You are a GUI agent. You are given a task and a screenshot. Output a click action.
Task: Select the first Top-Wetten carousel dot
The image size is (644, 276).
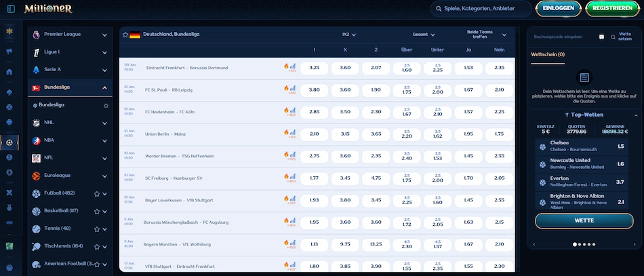click(575, 244)
